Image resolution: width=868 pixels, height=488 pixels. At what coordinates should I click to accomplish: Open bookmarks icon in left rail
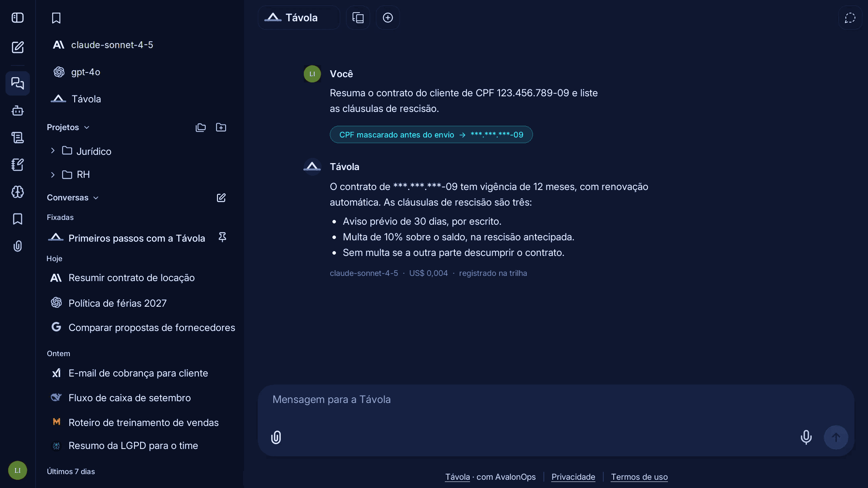pos(17,219)
